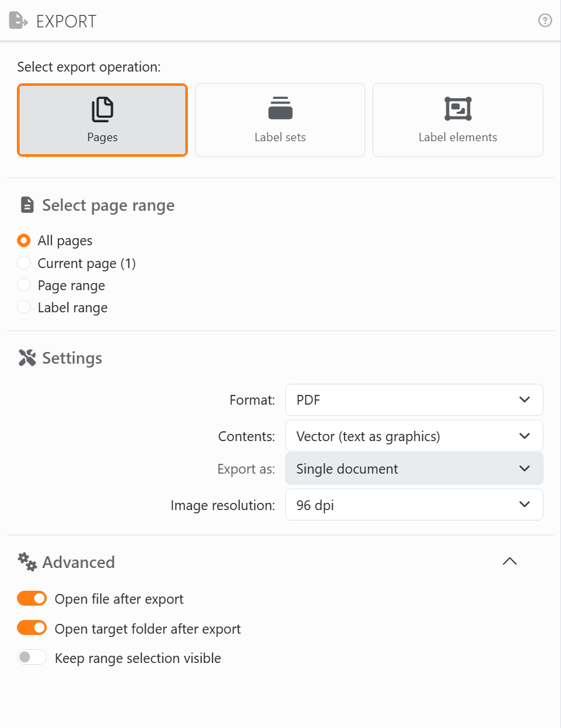
Task: Click the Format label
Action: [x=252, y=399]
